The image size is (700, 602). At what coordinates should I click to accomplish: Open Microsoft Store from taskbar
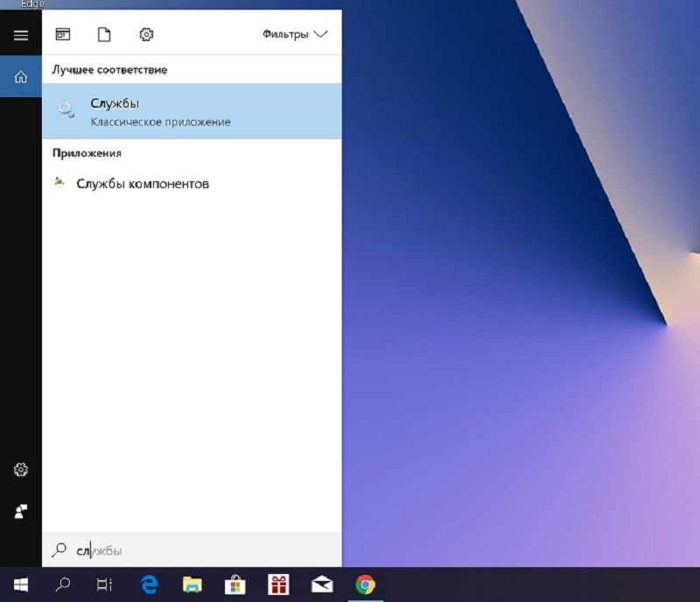coord(235,584)
